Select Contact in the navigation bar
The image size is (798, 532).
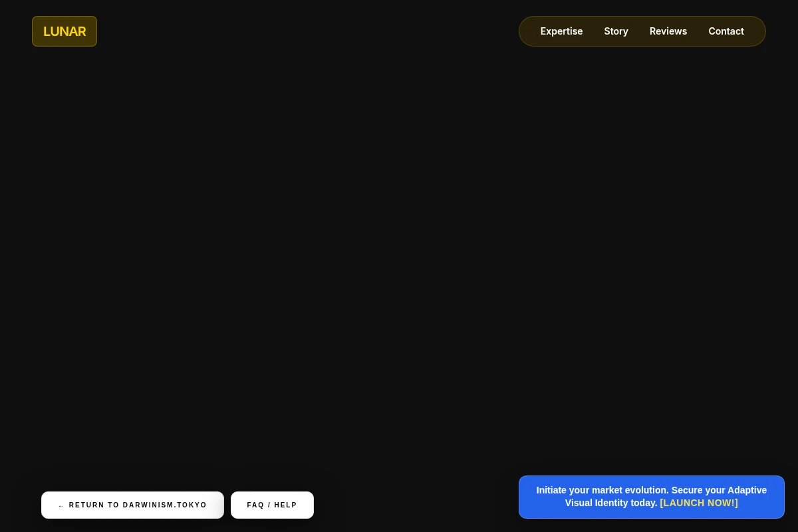point(726,31)
